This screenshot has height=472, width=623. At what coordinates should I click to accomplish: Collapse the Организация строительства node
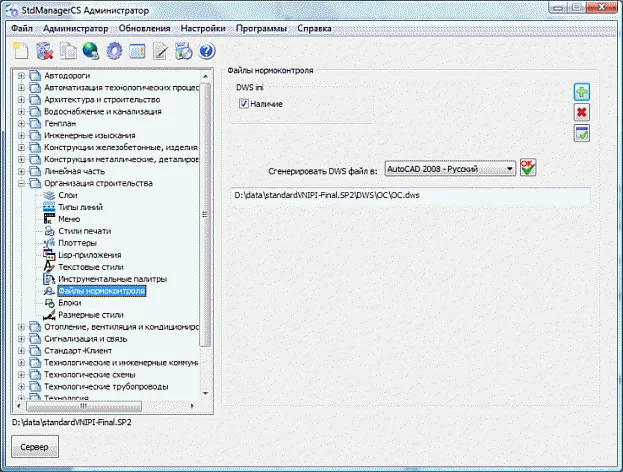click(x=22, y=184)
